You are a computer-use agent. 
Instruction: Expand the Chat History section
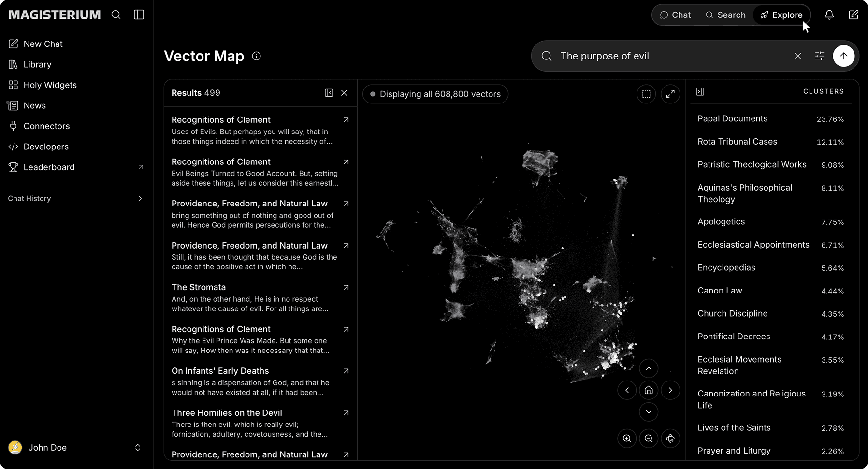pos(76,199)
